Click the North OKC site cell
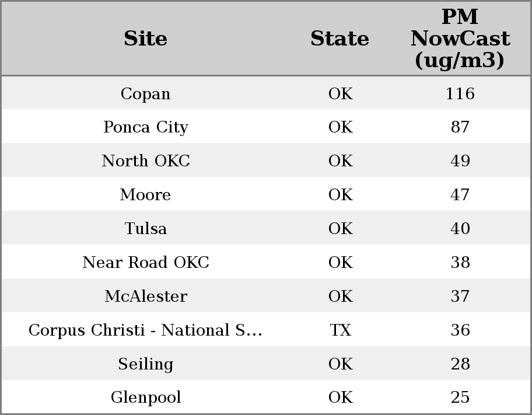 pos(145,161)
